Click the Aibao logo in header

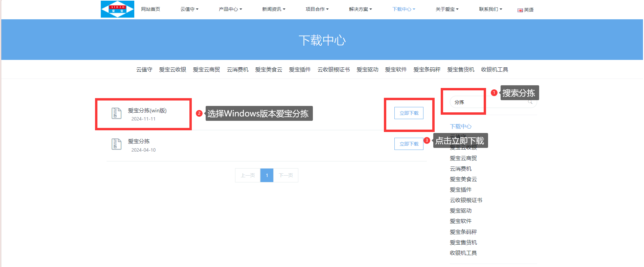117,9
